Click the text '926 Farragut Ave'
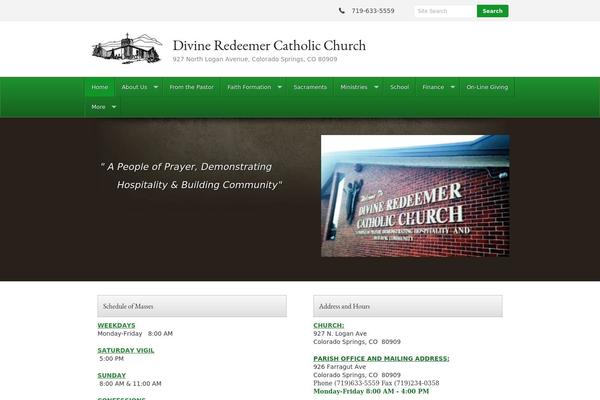 (x=339, y=367)
